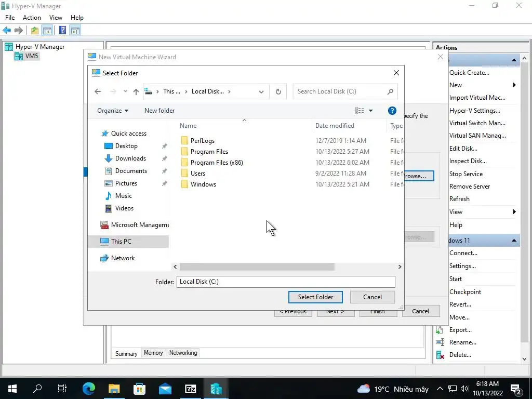Open the notification center on taskbar
The width and height of the screenshot is (532, 399).
516,389
